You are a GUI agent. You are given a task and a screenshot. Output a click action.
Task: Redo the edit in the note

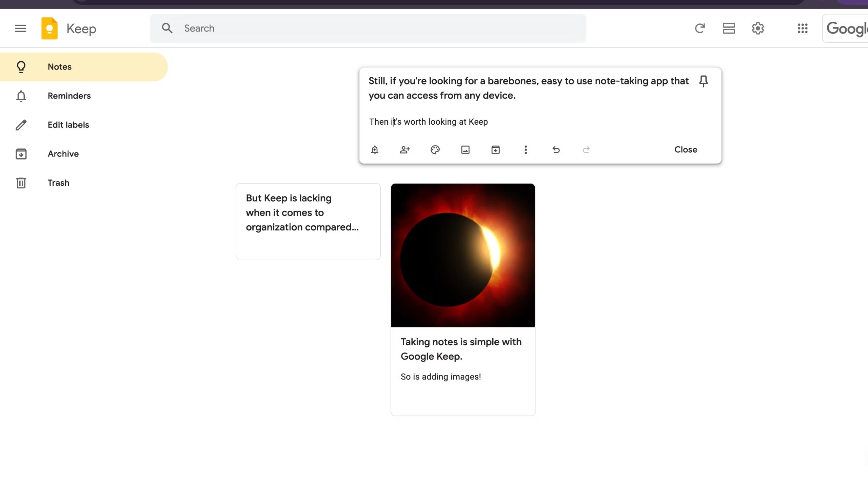tap(586, 149)
